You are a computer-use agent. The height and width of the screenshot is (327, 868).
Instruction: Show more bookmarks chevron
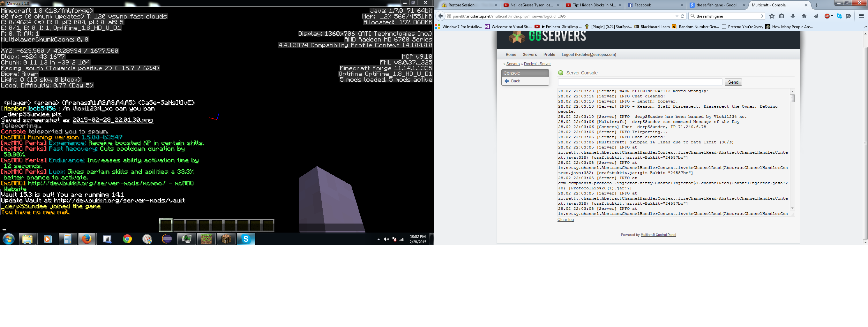point(865,27)
